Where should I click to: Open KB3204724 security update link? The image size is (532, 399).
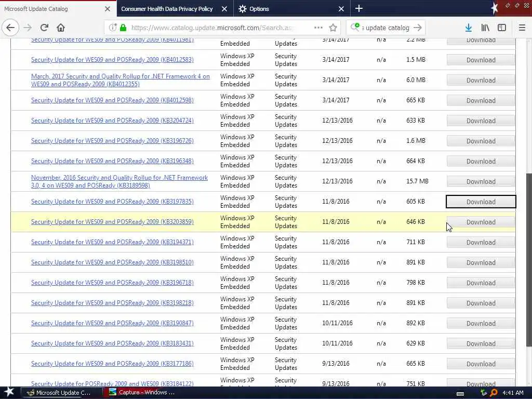tap(112, 121)
